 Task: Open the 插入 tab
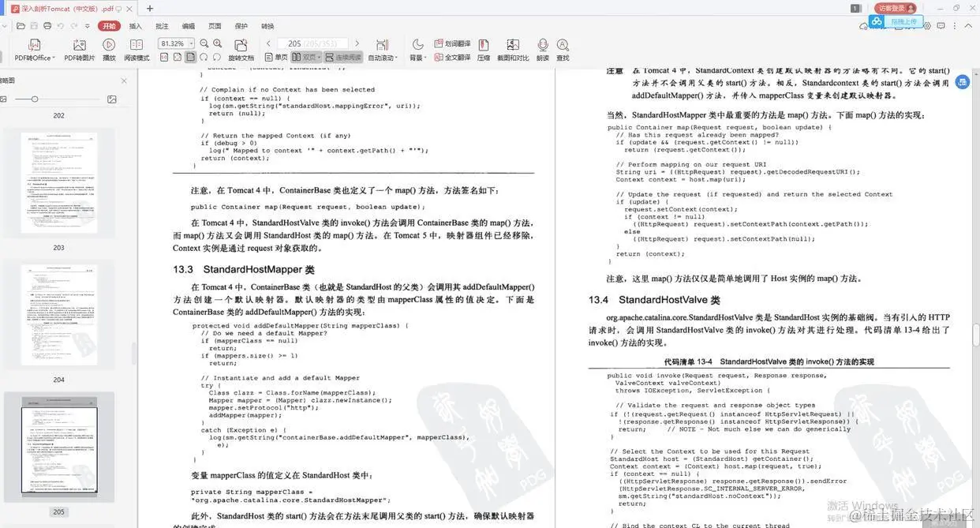(136, 26)
